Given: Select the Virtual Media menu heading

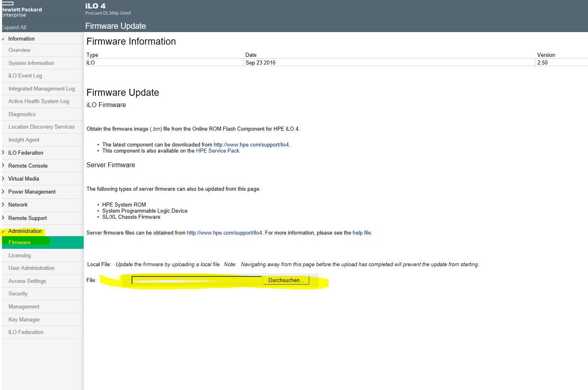Looking at the screenshot, I should tap(24, 179).
